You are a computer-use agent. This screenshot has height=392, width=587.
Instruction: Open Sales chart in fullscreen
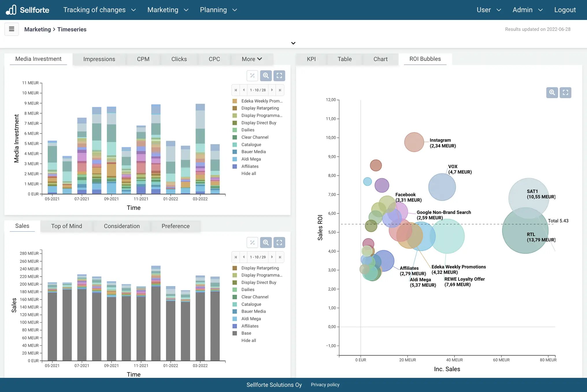coord(279,243)
